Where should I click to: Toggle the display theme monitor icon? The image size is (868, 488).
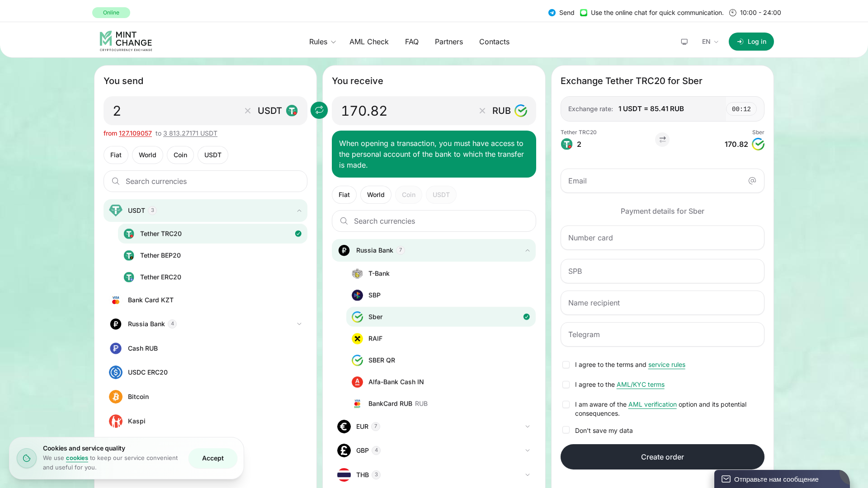pos(684,42)
